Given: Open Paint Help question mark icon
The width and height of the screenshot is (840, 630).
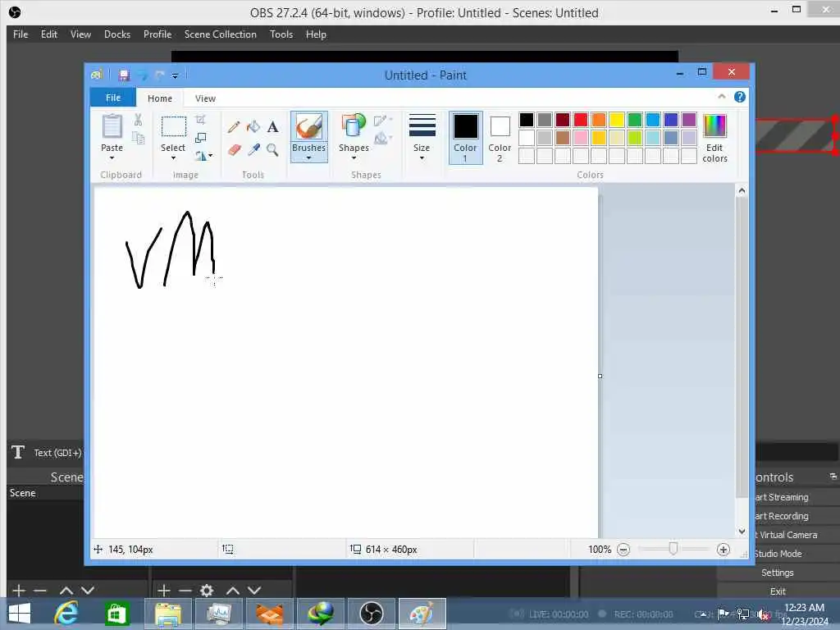Looking at the screenshot, I should (740, 97).
